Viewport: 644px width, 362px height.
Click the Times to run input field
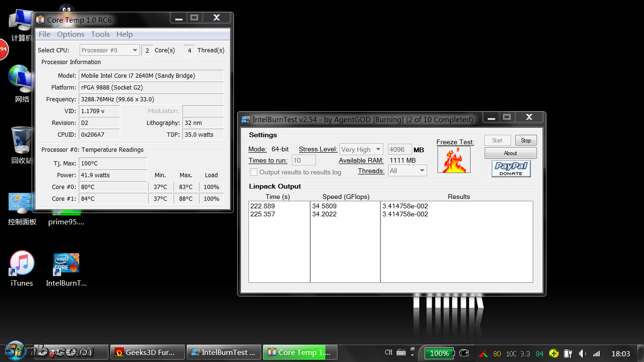pyautogui.click(x=304, y=160)
